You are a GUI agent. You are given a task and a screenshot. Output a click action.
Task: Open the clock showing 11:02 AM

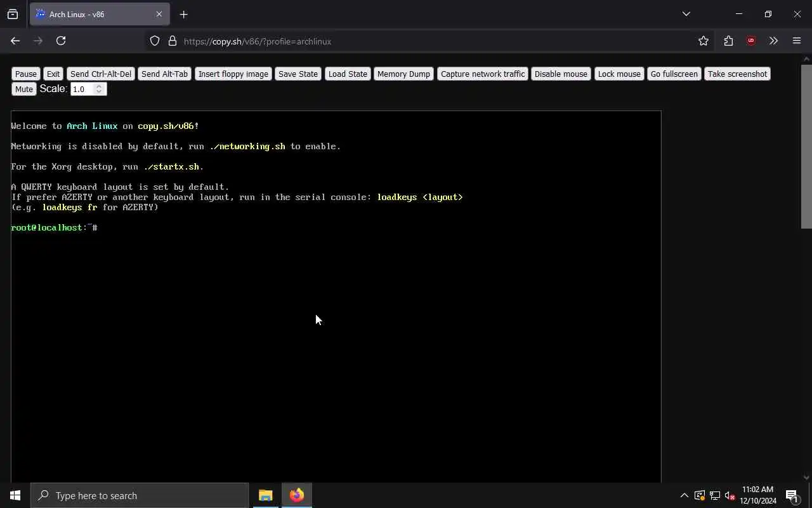(x=758, y=495)
